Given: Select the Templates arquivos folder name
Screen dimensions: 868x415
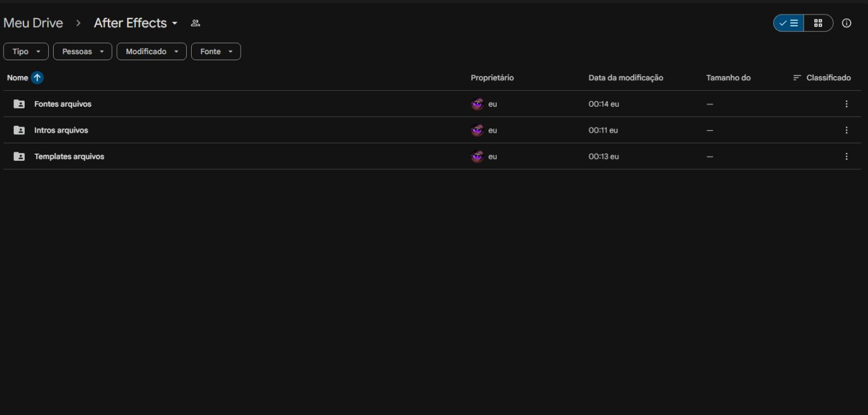Looking at the screenshot, I should tap(69, 157).
